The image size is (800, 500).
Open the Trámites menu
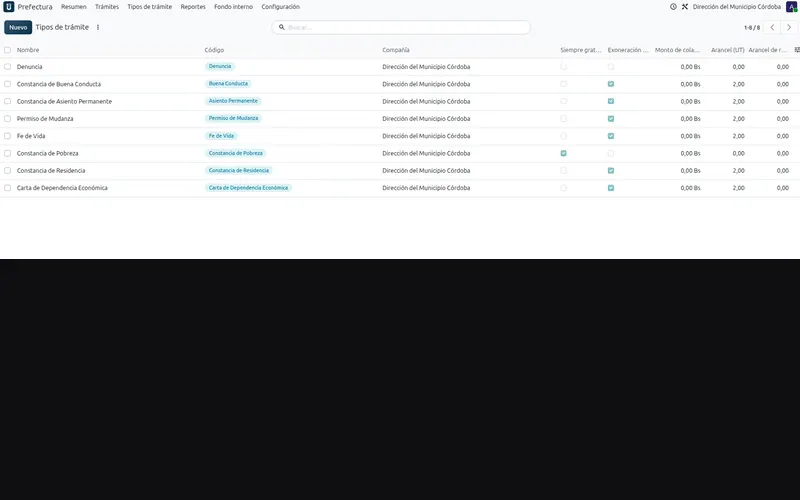point(107,7)
